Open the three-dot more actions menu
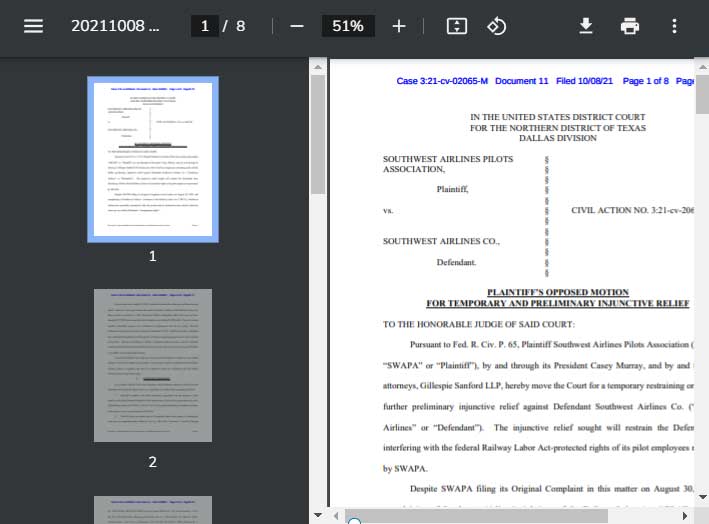709x524 pixels. coord(674,26)
